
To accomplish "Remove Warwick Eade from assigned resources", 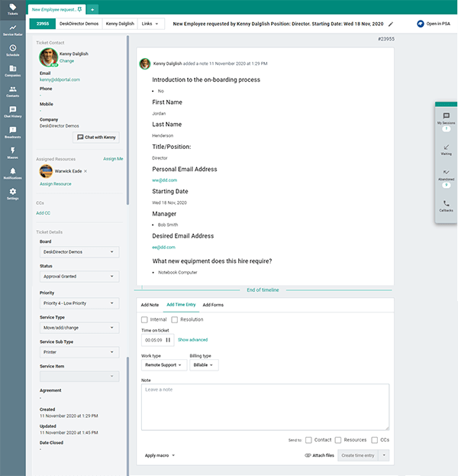I will (85, 171).
